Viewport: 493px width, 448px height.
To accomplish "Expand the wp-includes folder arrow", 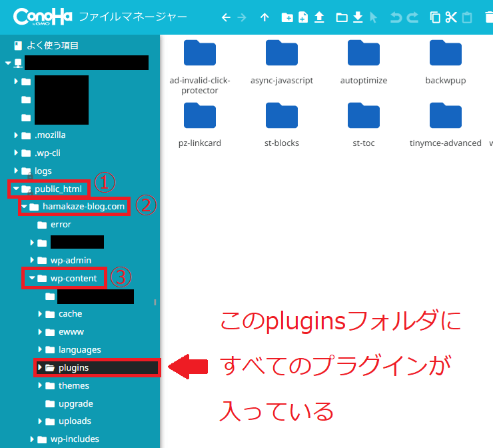I will pyautogui.click(x=32, y=439).
